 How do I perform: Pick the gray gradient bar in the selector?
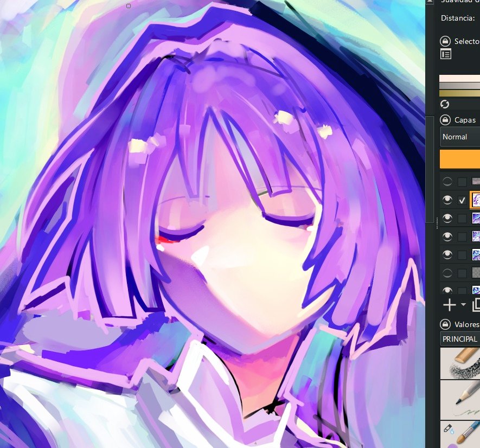click(x=459, y=86)
